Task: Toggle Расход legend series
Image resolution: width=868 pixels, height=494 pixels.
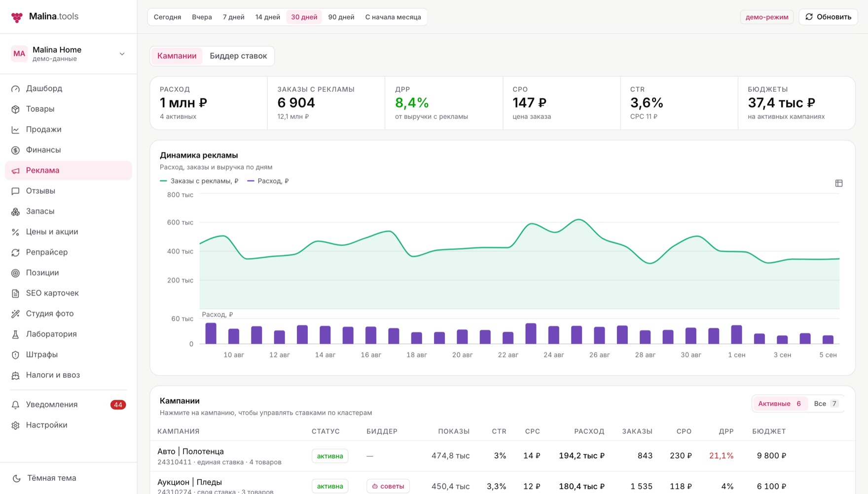Action: (268, 181)
